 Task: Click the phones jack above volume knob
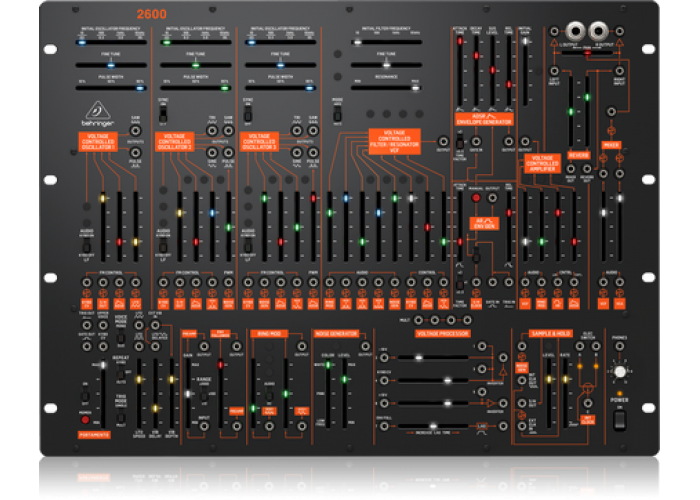pyautogui.click(x=619, y=346)
